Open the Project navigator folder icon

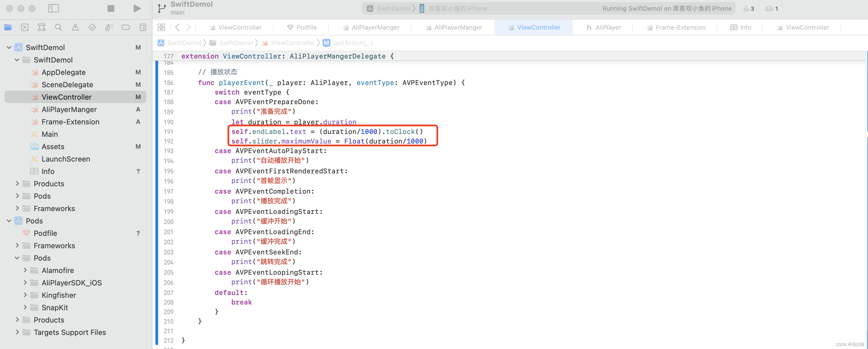(x=8, y=27)
